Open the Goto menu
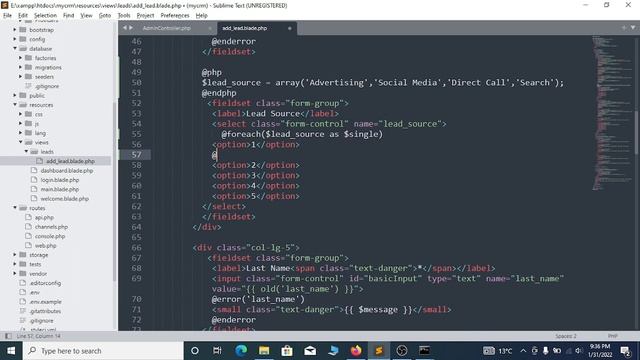This screenshot has height=360, width=640. tap(105, 16)
